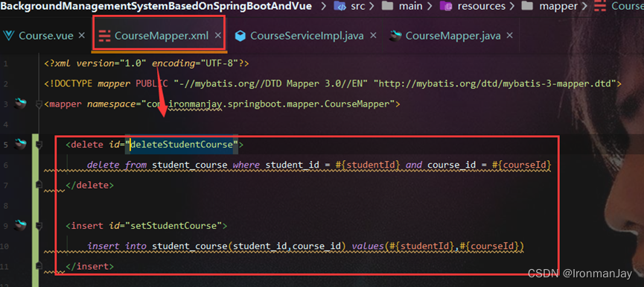Click the src breadcrumb
The height and width of the screenshot is (287, 644).
coord(358,6)
